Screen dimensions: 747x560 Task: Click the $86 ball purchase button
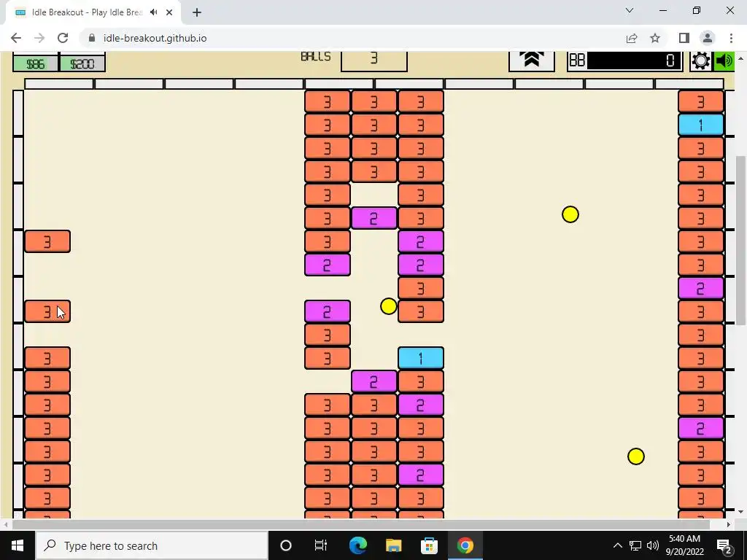(x=35, y=63)
